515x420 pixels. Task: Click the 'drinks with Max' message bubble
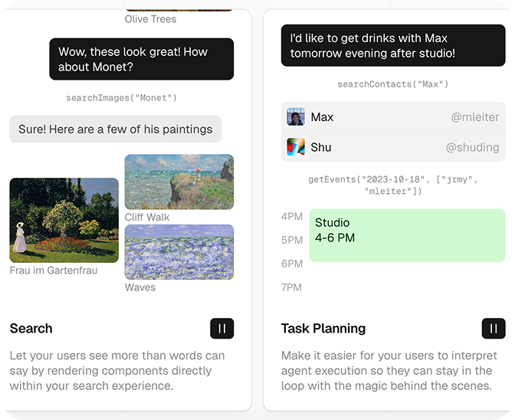(393, 45)
